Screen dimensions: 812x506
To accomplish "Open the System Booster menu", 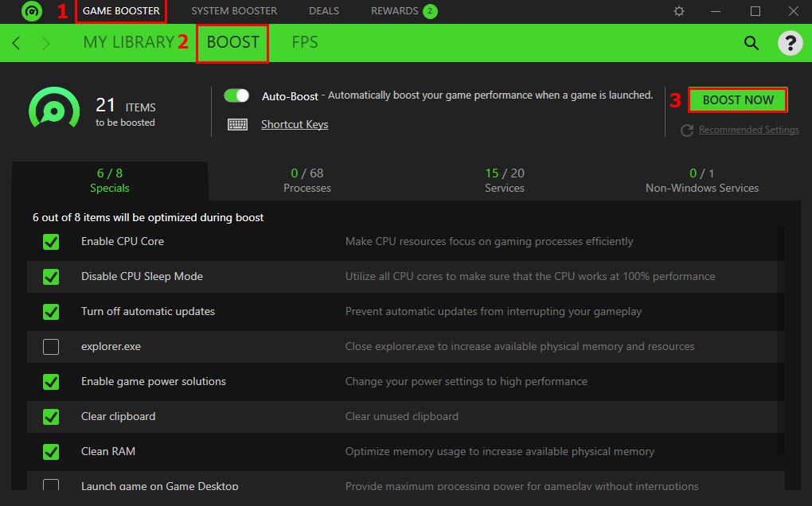I will tap(234, 11).
